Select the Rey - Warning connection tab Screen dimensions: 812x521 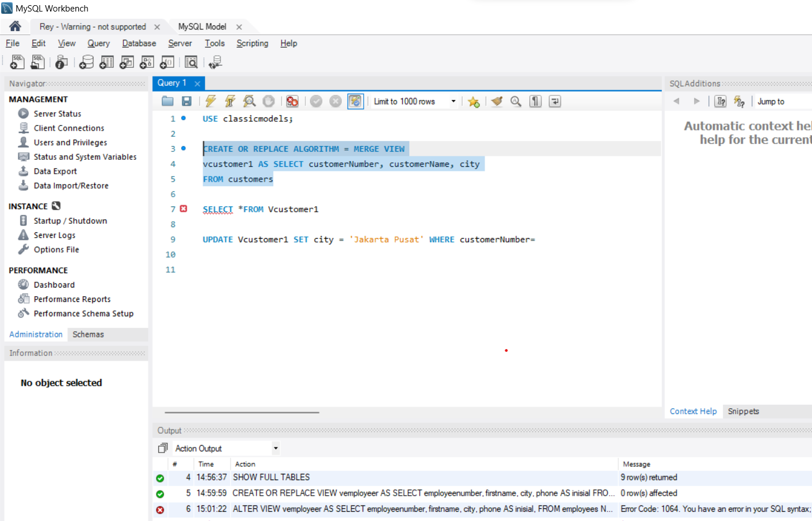(x=93, y=26)
